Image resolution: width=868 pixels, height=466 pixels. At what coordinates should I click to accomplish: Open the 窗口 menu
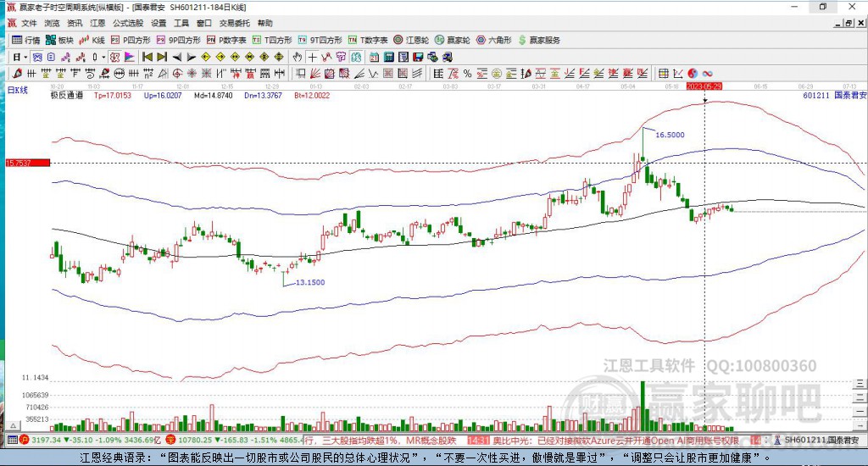(204, 23)
